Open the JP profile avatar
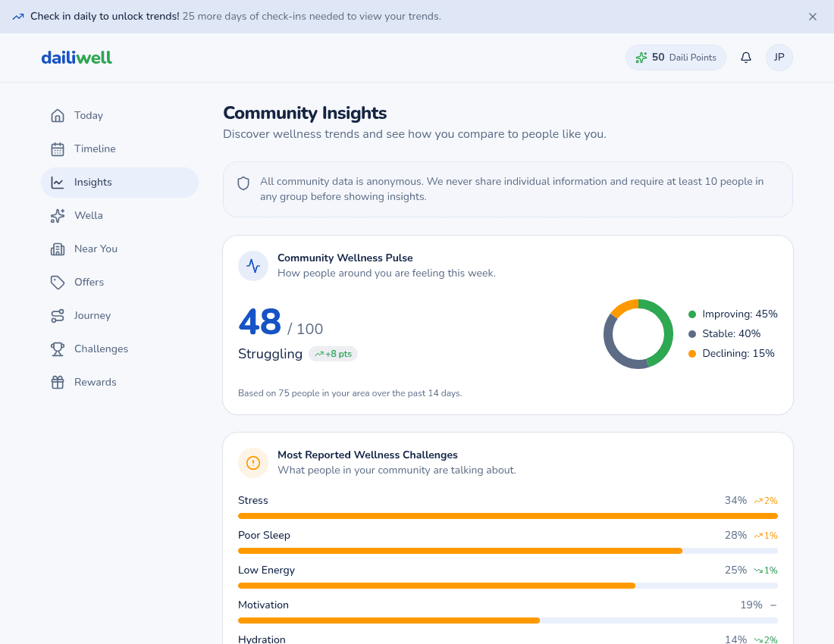This screenshot has height=644, width=834. [x=779, y=58]
